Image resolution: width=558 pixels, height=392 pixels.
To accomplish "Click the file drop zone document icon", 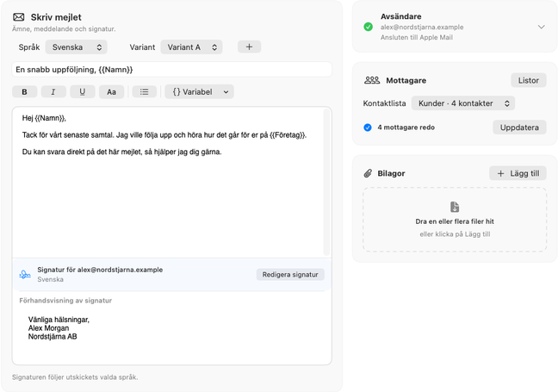I will tap(455, 207).
